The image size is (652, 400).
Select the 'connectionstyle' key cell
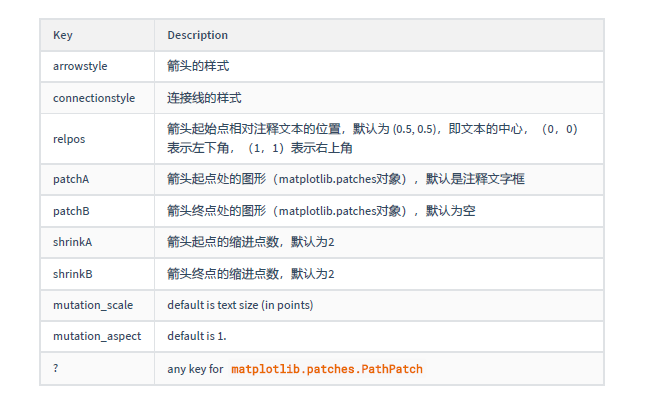[x=97, y=98]
